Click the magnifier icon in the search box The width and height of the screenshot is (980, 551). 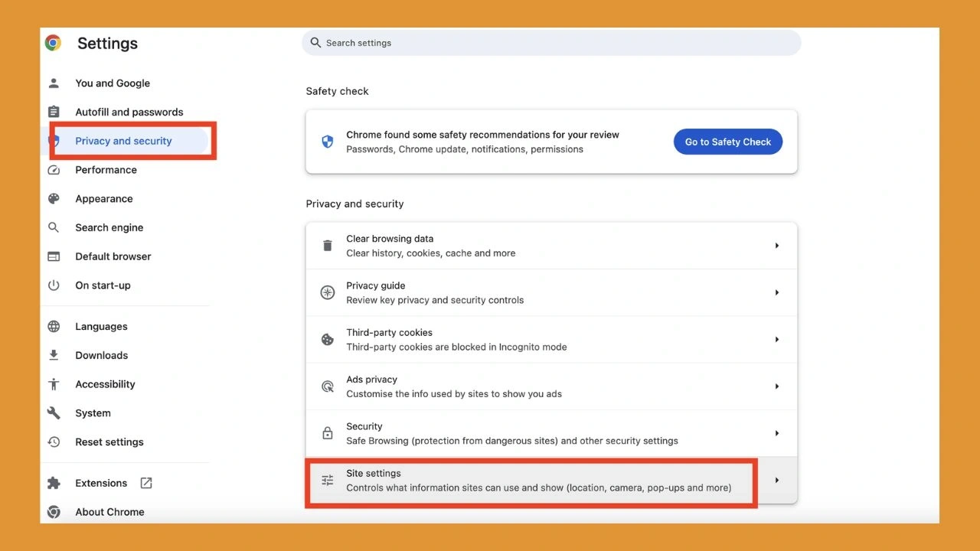(x=315, y=43)
